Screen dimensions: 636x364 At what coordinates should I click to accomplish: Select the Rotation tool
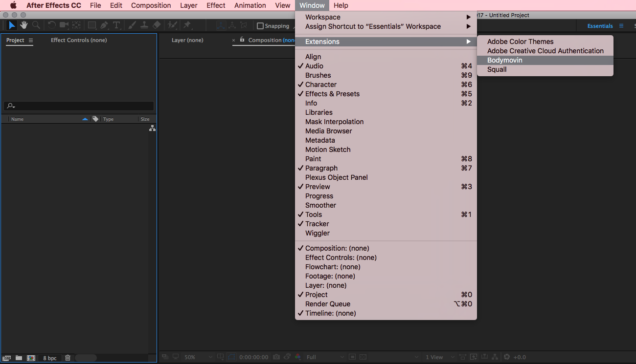click(x=51, y=25)
